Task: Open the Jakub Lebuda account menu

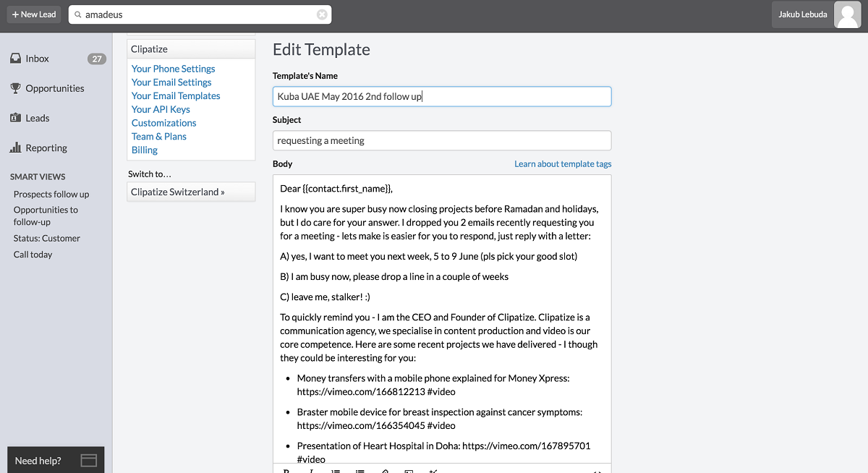Action: [x=802, y=14]
